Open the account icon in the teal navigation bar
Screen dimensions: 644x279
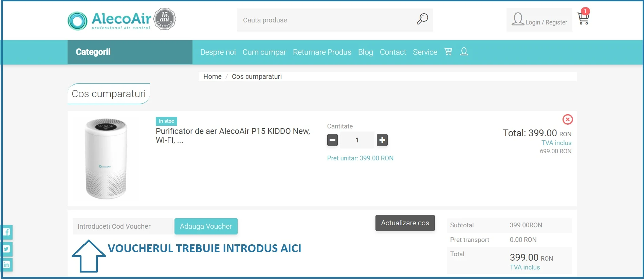[x=464, y=52]
